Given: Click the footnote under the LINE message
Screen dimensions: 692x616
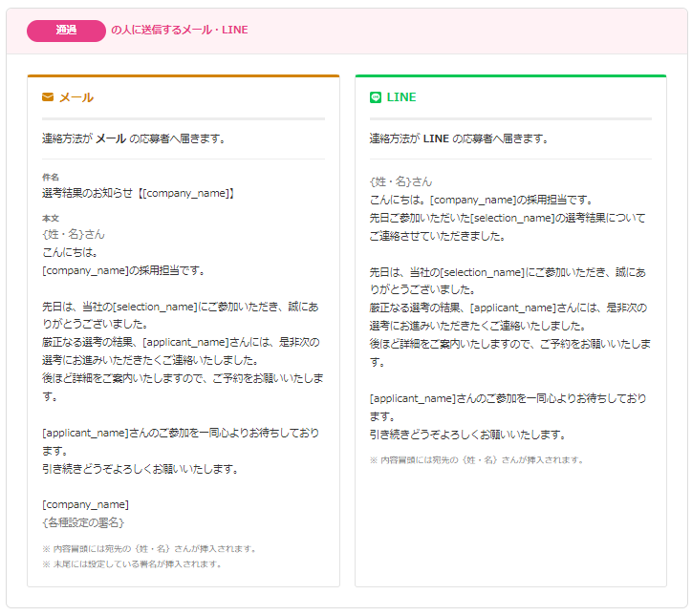Looking at the screenshot, I should click(x=476, y=459).
